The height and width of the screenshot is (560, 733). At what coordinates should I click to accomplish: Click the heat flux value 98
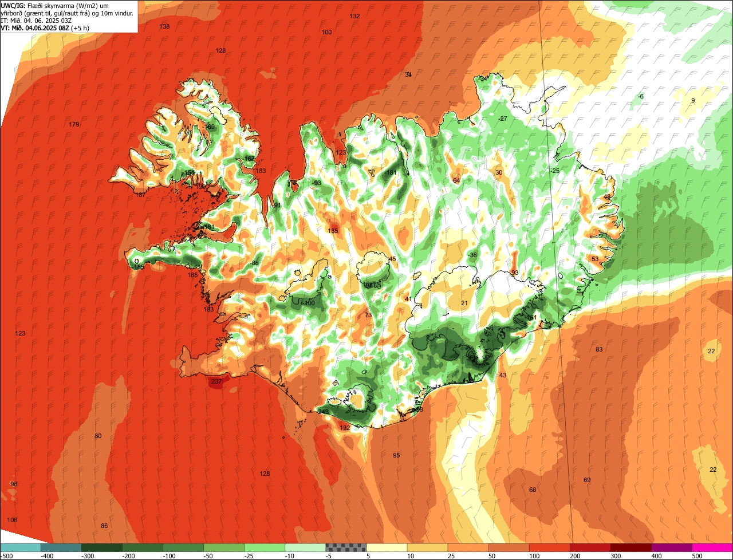[14, 484]
